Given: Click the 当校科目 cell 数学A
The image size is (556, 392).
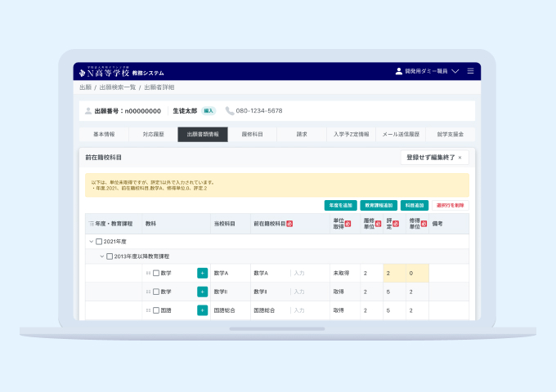Looking at the screenshot, I should tap(231, 273).
